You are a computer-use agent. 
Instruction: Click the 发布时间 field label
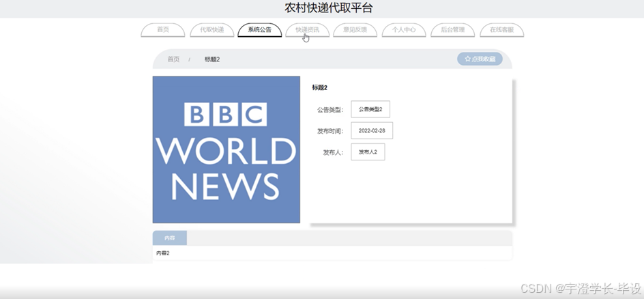(x=330, y=131)
